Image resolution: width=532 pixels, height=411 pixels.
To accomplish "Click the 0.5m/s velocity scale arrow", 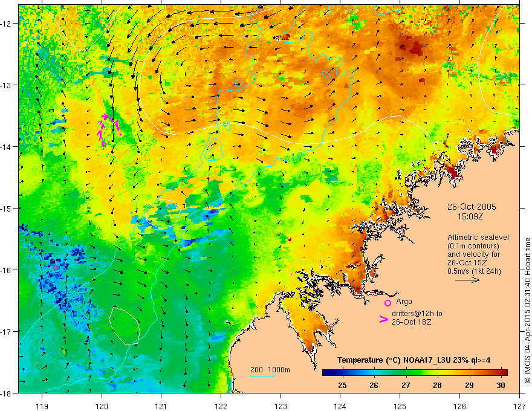I will click(467, 280).
